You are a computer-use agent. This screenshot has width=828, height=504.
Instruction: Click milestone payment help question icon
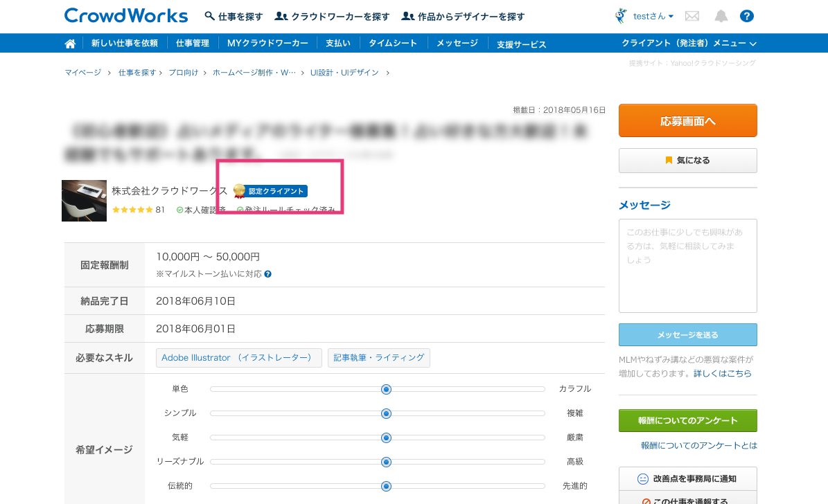pos(267,274)
